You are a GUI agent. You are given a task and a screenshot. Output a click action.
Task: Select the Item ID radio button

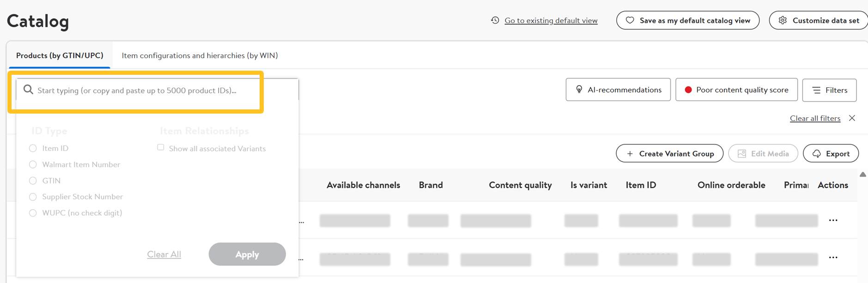click(33, 148)
